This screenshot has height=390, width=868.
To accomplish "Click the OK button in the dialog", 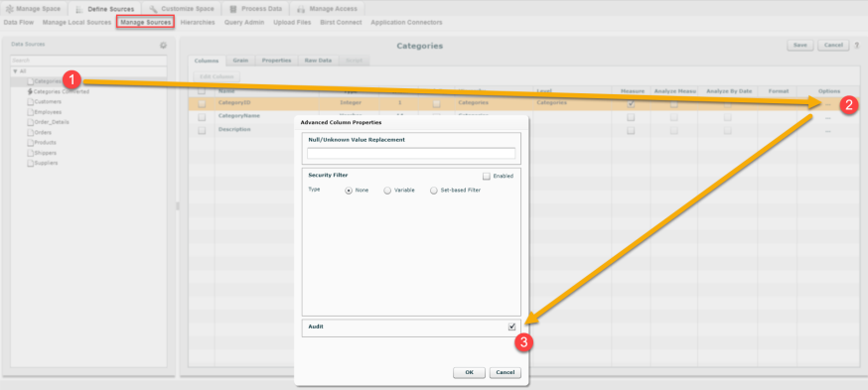I will pos(469,372).
